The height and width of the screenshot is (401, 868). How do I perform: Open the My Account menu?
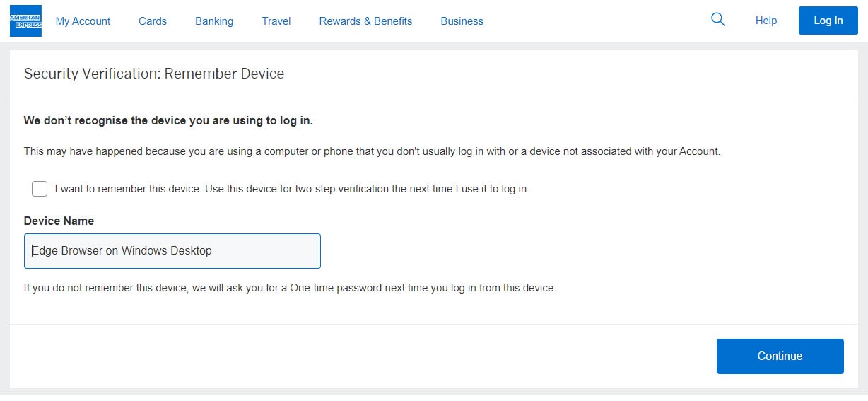click(83, 21)
